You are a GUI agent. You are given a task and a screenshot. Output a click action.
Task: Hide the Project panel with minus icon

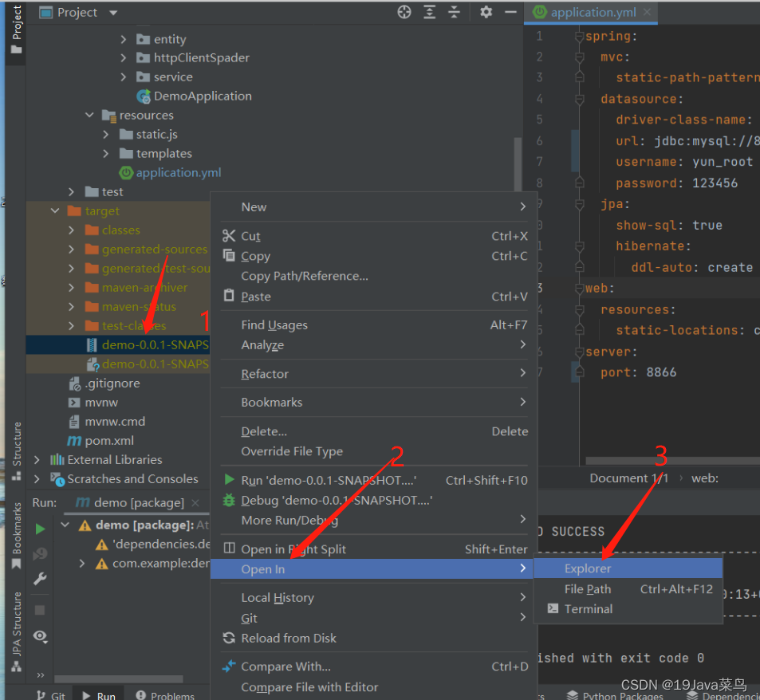click(x=510, y=12)
